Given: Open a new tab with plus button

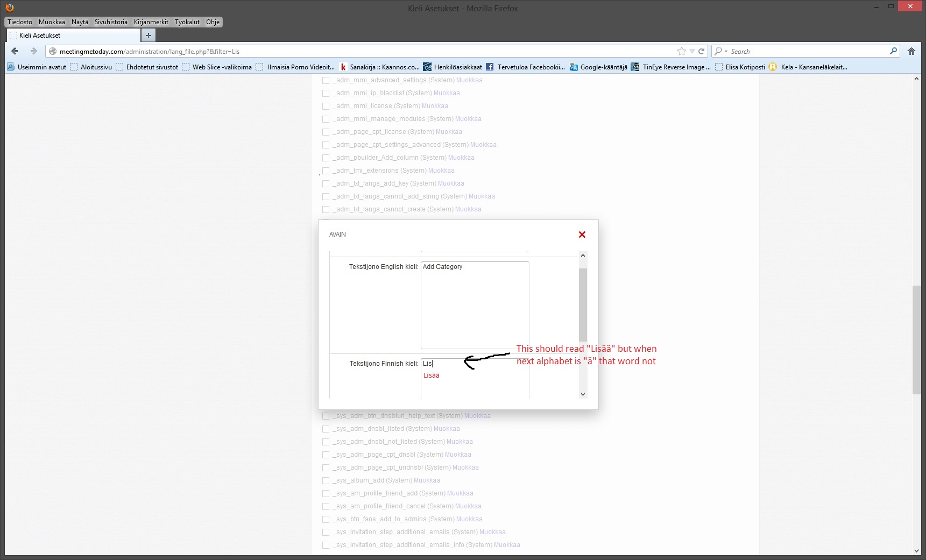Looking at the screenshot, I should (149, 36).
